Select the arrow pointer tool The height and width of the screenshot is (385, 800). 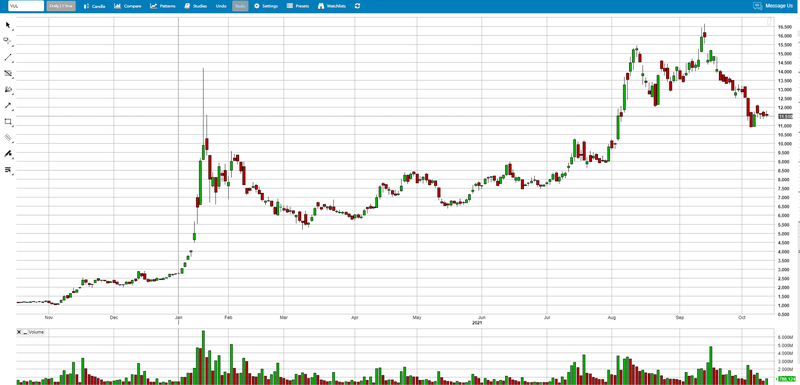8,24
